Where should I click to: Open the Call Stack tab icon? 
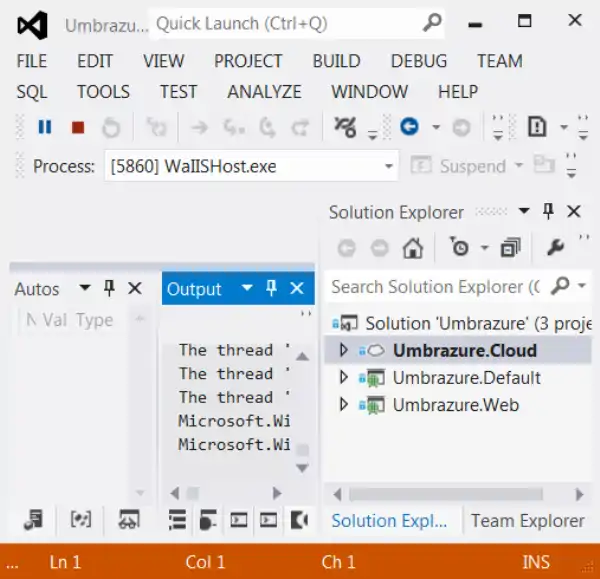(x=178, y=520)
